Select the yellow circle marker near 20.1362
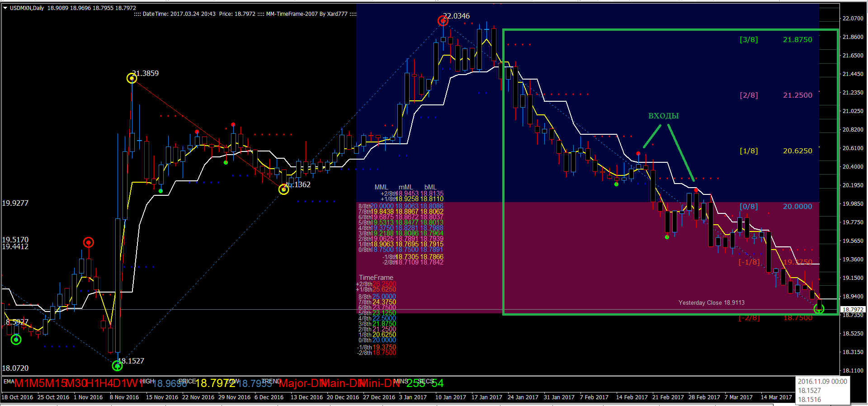This screenshot has width=868, height=406. coord(283,189)
